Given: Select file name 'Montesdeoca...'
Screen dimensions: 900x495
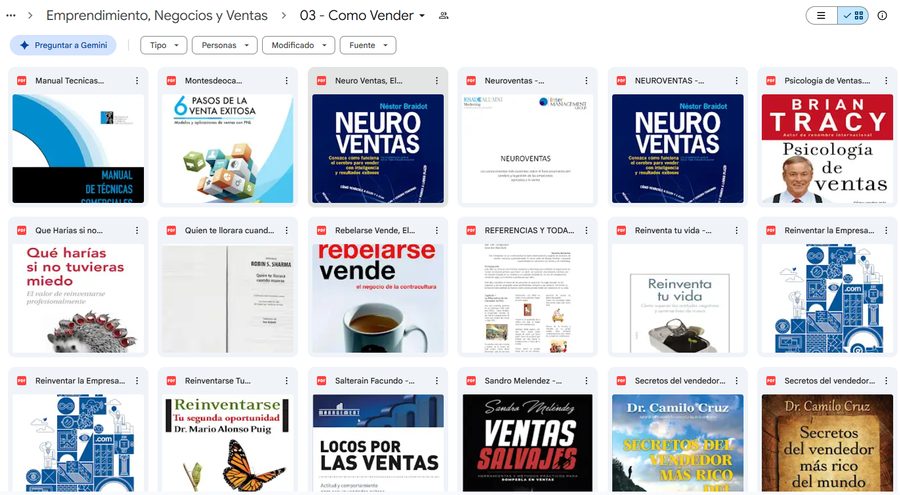Looking at the screenshot, I should coord(214,81).
